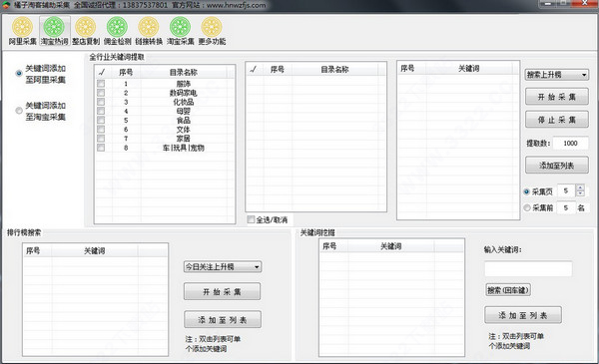Click checkmark column header in first list
599x364 pixels.
103,72
